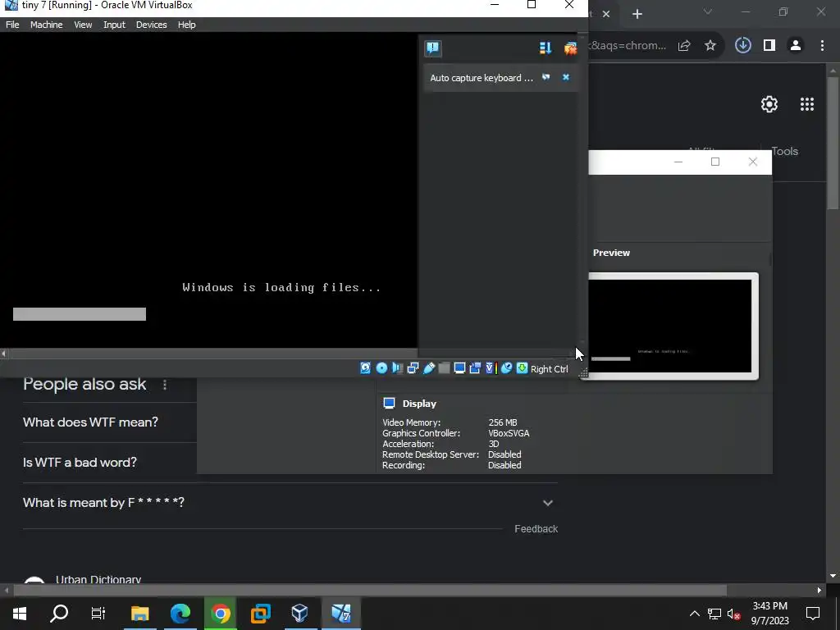
Task: Click the audio status icon in VM bar
Action: pos(397,368)
